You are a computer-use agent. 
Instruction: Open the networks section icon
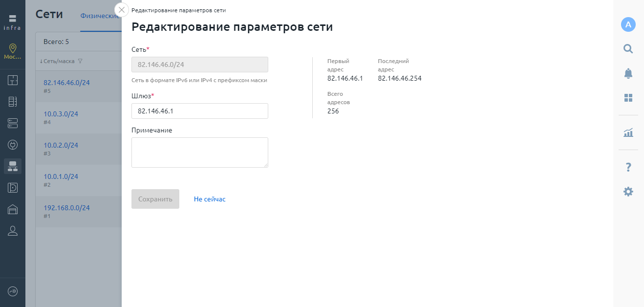pyautogui.click(x=13, y=166)
